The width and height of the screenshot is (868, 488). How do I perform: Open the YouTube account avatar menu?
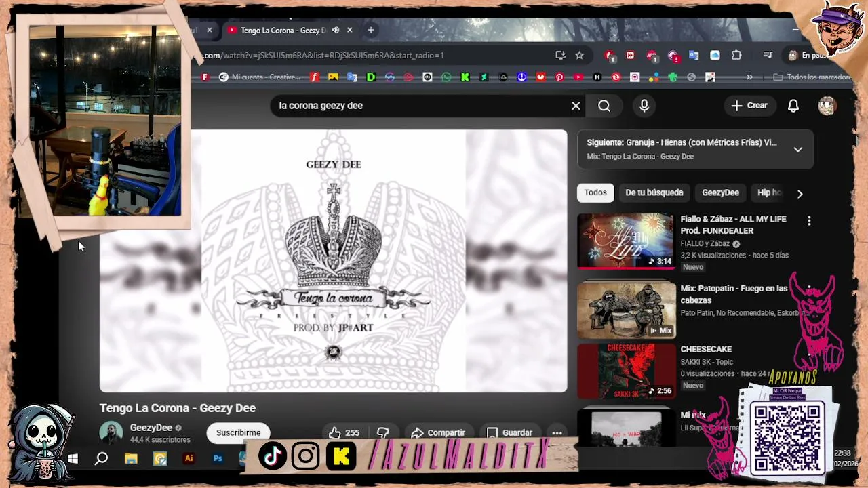tap(827, 106)
